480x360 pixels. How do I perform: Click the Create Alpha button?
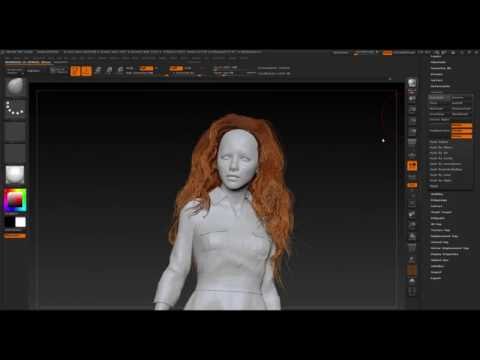[x=439, y=119]
